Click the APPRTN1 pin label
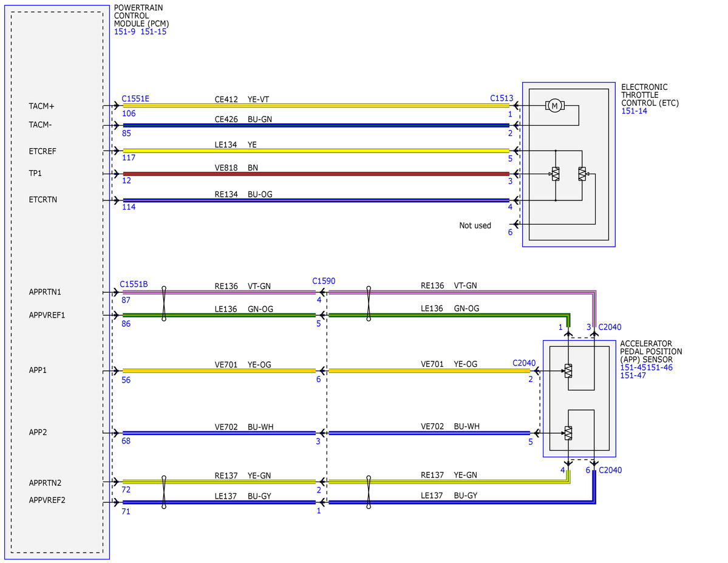The image size is (728, 563). point(44,292)
